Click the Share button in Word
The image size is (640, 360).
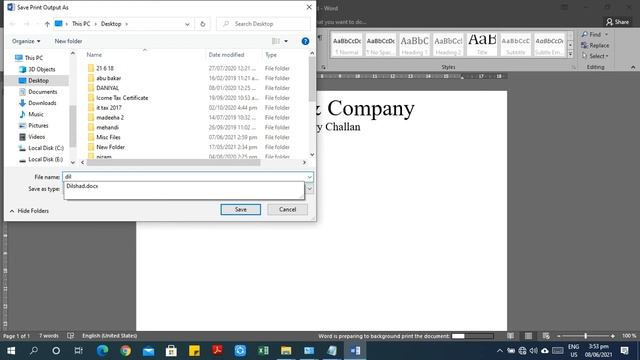coord(617,22)
